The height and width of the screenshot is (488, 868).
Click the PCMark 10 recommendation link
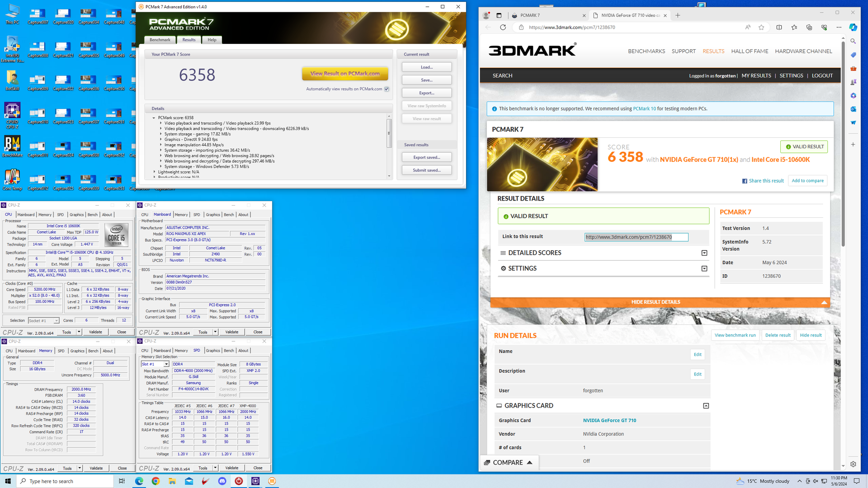(x=644, y=109)
